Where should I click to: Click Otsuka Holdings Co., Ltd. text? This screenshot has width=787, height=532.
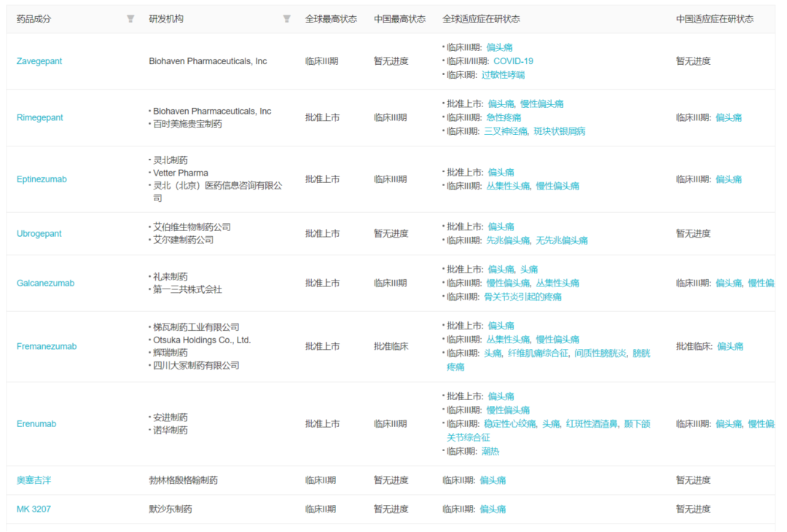point(202,340)
